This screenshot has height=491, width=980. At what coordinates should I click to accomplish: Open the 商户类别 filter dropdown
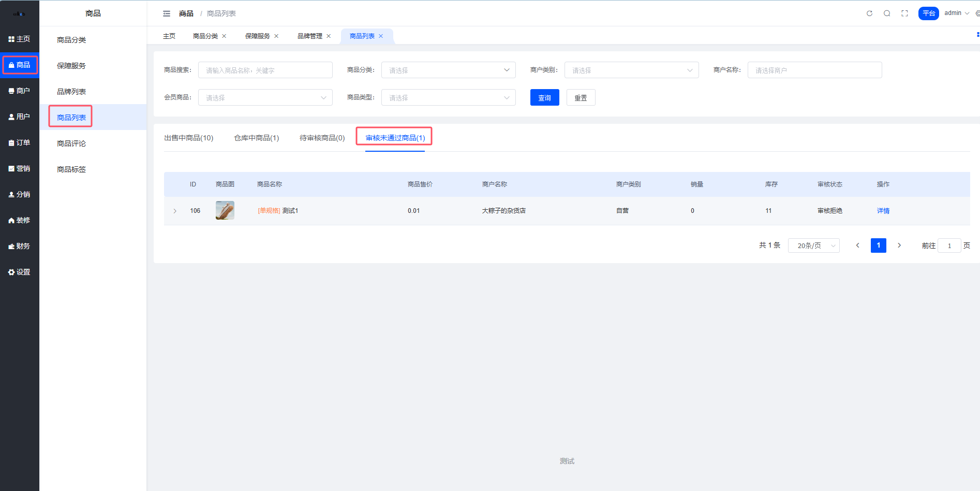(x=631, y=70)
